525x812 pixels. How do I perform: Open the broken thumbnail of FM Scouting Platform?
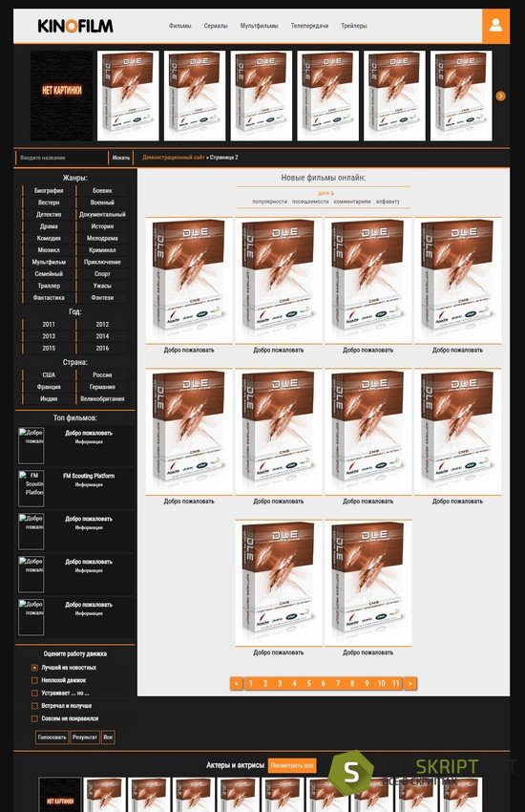point(31,488)
